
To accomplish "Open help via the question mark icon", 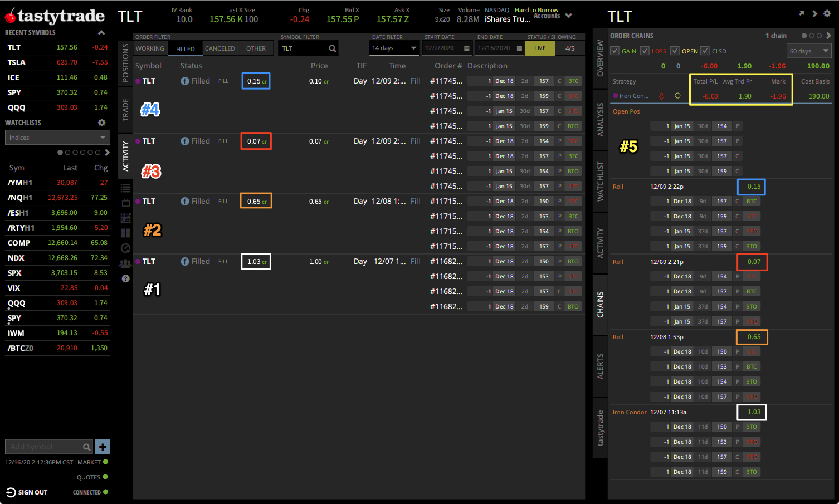I will 125,278.
